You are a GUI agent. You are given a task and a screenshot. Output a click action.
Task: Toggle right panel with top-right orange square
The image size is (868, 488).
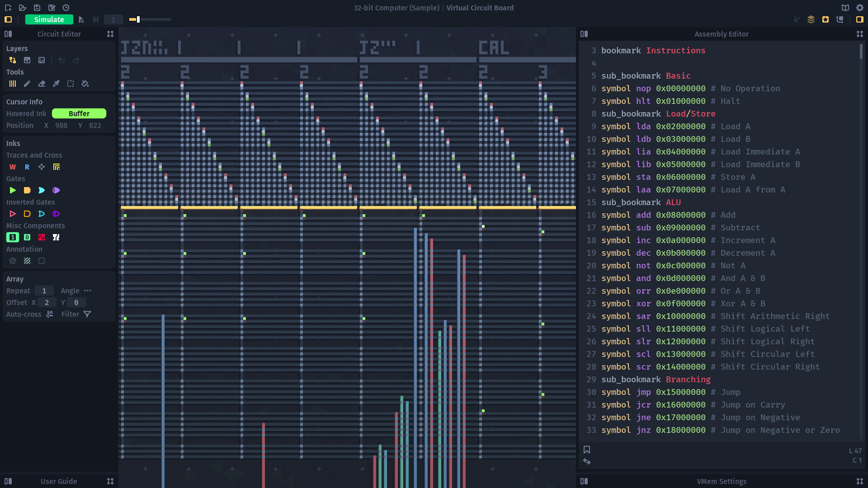pyautogui.click(x=859, y=19)
